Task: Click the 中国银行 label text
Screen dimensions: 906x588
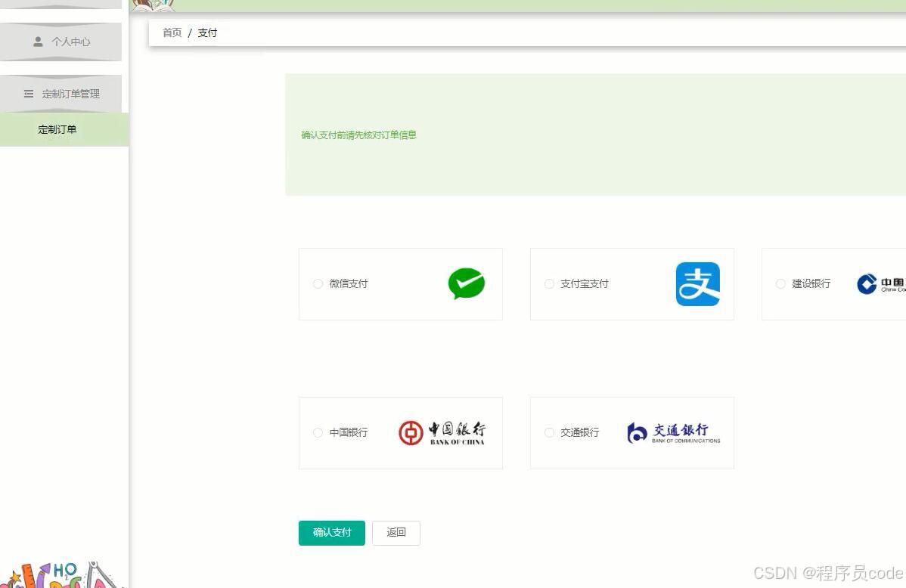Action: [x=349, y=432]
